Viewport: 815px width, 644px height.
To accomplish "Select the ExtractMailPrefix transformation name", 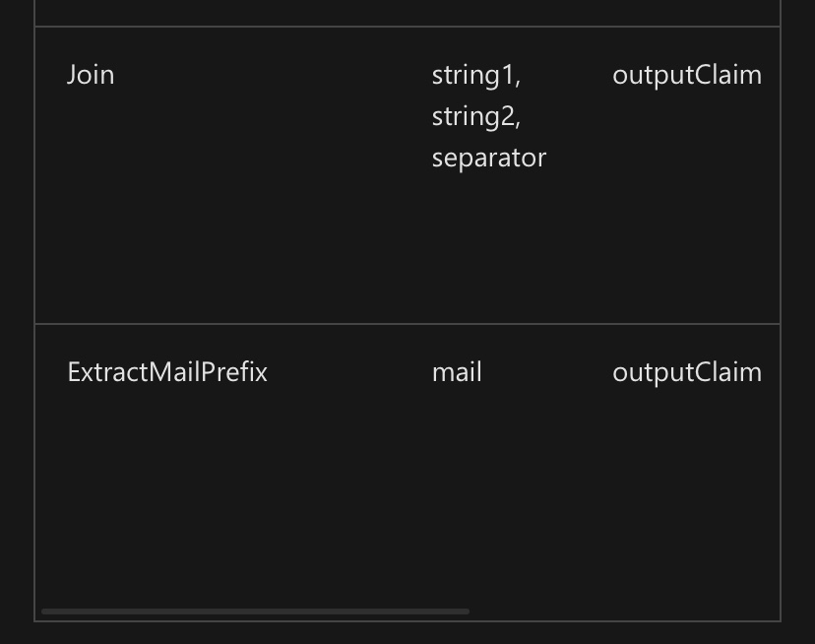I will coord(167,372).
